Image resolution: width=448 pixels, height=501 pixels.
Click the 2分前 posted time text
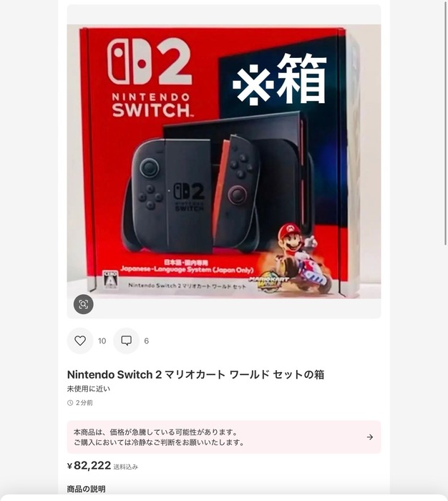pyautogui.click(x=84, y=403)
